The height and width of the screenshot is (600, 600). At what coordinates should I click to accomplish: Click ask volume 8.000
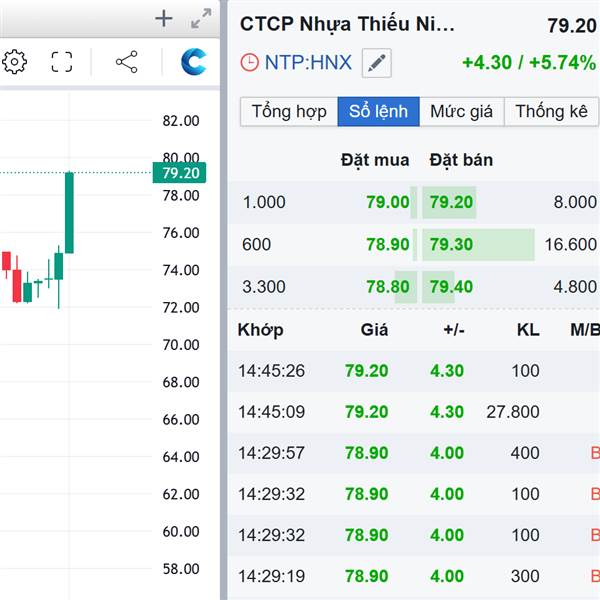(575, 202)
